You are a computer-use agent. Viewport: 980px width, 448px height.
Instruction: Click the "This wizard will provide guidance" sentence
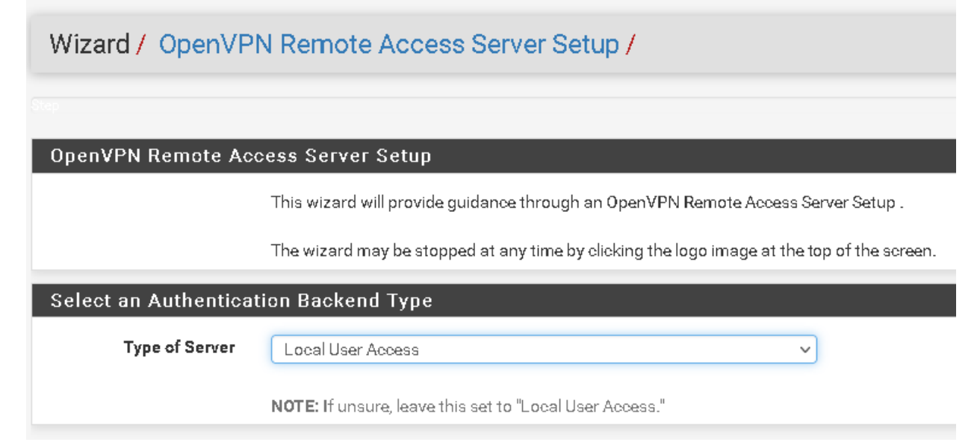pos(587,202)
